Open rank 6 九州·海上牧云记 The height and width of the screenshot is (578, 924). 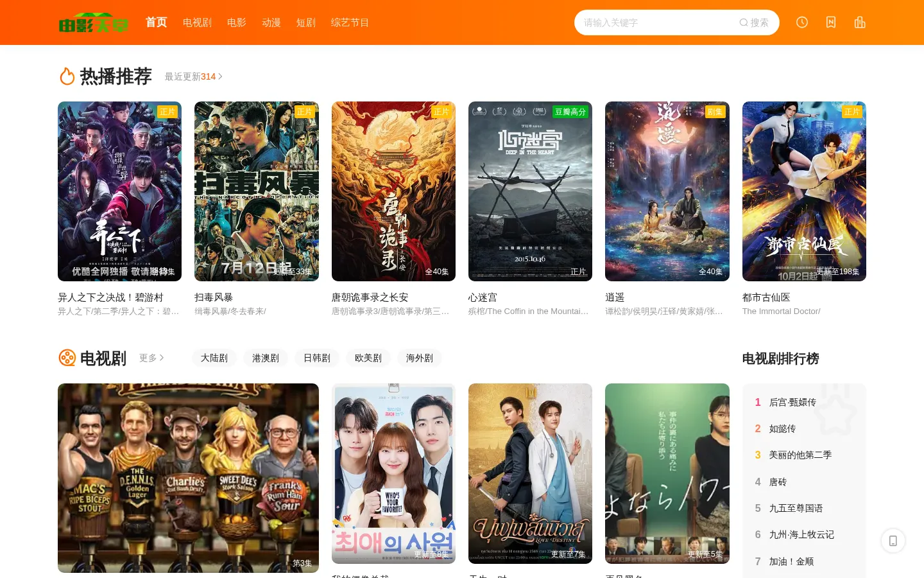pos(801,534)
